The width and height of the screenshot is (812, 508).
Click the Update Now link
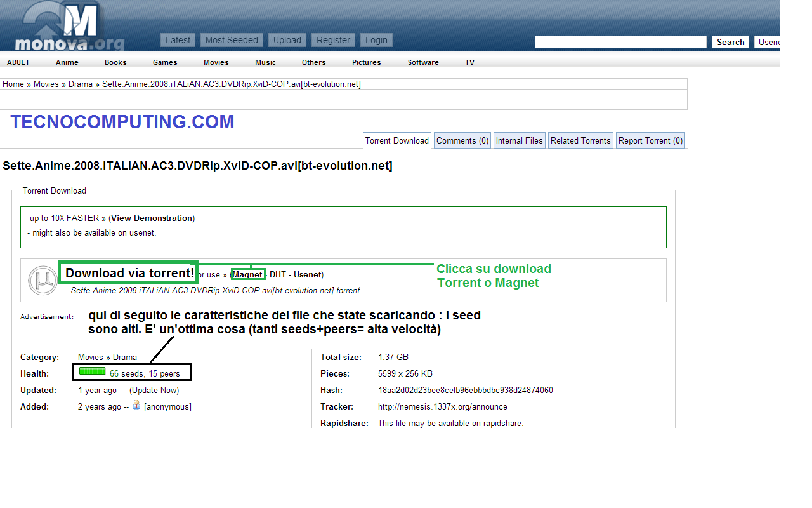(154, 390)
